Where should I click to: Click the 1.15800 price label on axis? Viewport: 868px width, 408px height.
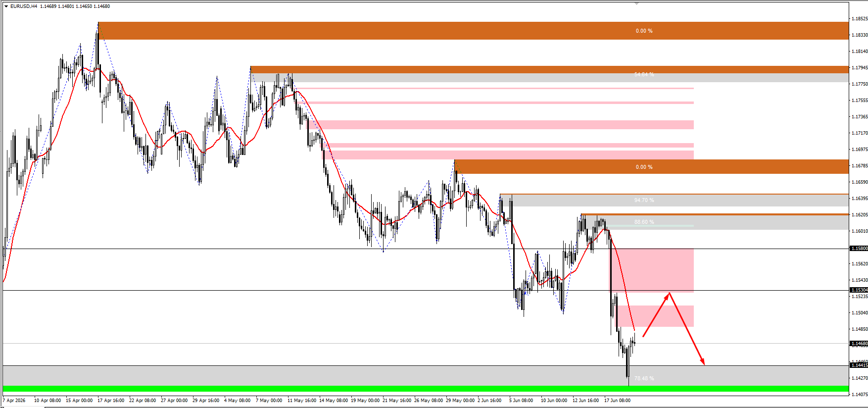859,249
